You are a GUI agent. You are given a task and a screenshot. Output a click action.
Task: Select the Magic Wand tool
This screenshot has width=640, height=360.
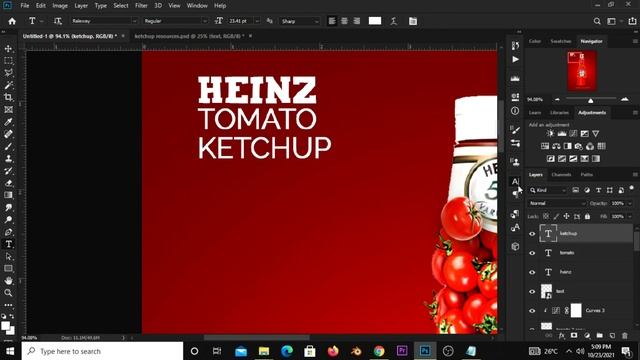pos(8,85)
